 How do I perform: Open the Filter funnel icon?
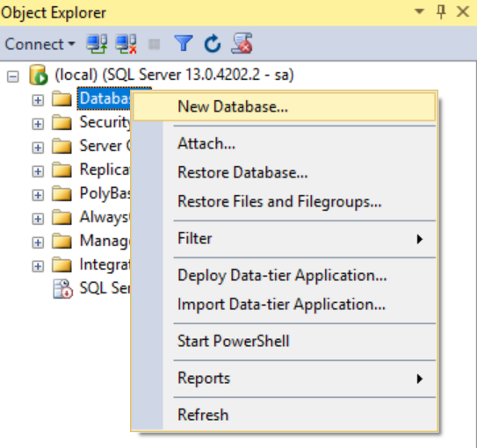coord(183,43)
